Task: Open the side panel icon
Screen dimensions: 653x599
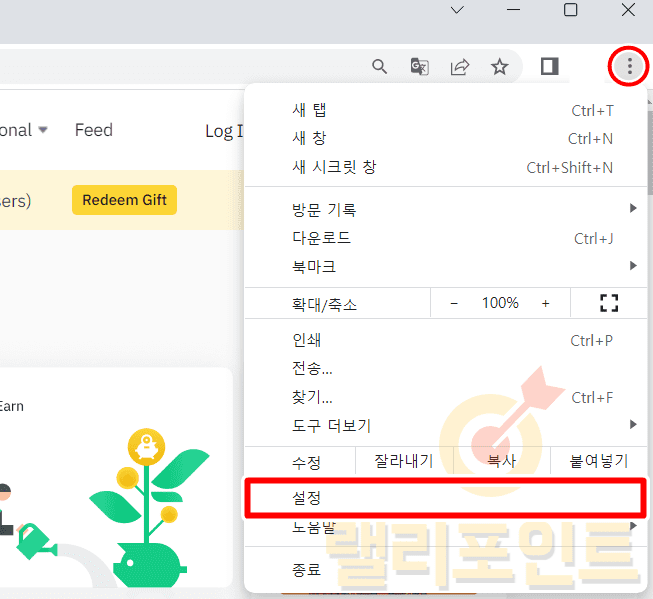Action: click(x=549, y=67)
